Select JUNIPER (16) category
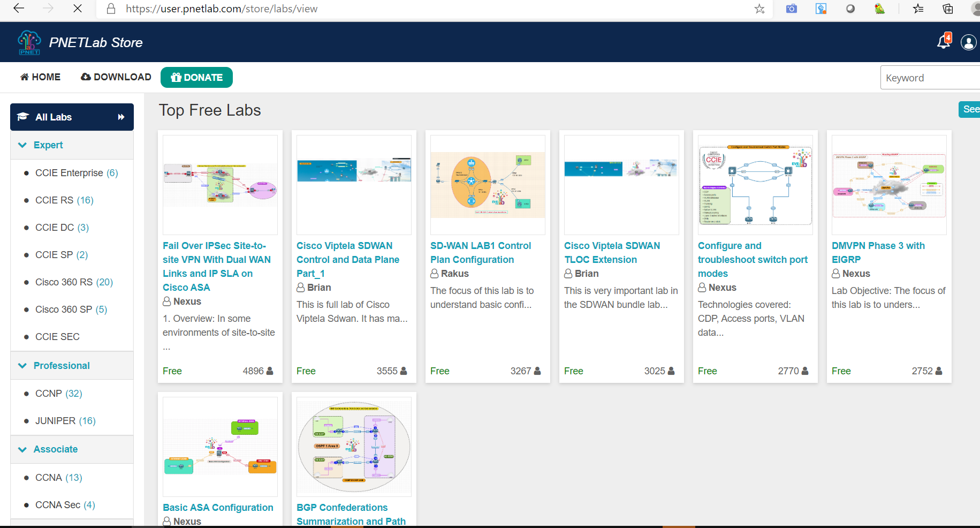 pos(65,421)
